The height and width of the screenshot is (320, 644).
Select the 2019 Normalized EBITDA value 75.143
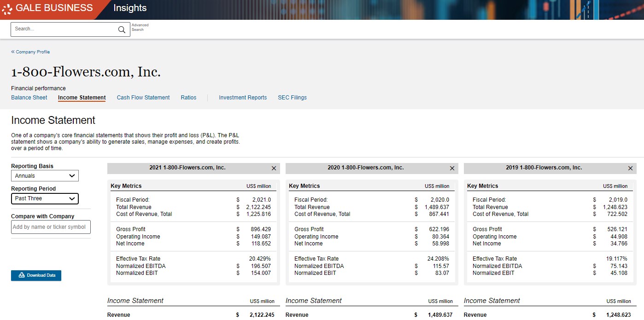tap(619, 266)
